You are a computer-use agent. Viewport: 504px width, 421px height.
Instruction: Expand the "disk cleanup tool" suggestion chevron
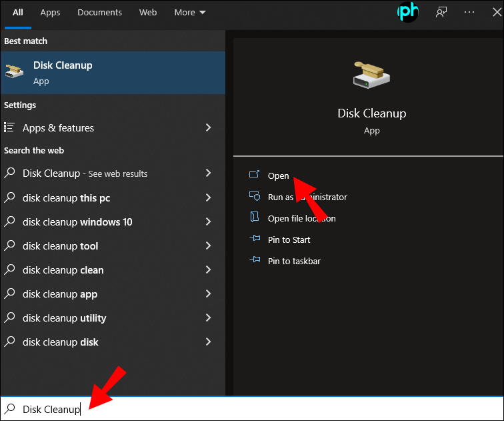pyautogui.click(x=208, y=246)
